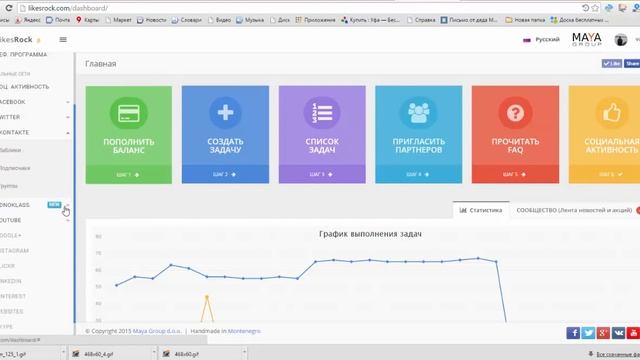This screenshot has width=640, height=360.
Task: Switch to the СООБЩЕСТВО news feed tab
Action: pyautogui.click(x=574, y=210)
